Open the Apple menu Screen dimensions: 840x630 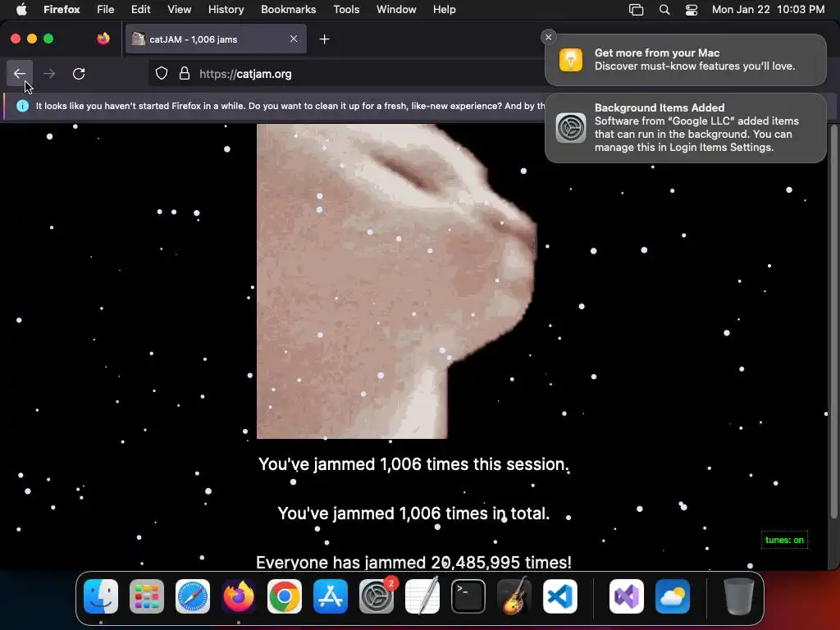click(x=21, y=9)
